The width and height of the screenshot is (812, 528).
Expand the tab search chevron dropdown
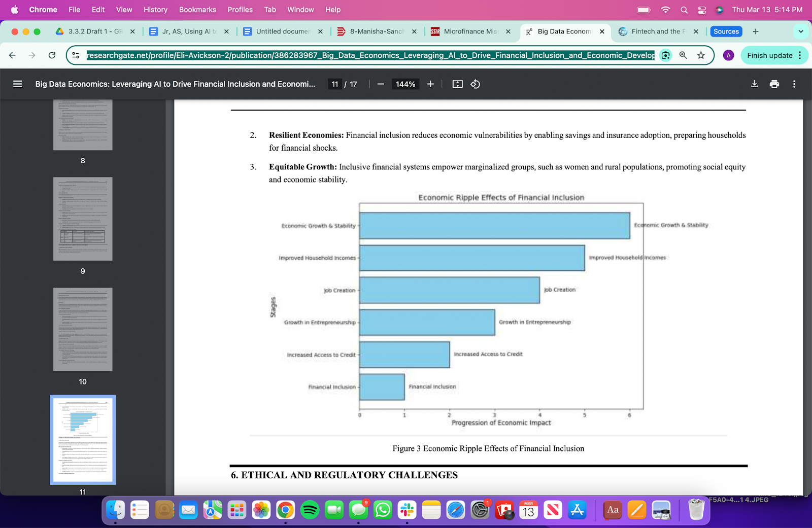click(801, 31)
